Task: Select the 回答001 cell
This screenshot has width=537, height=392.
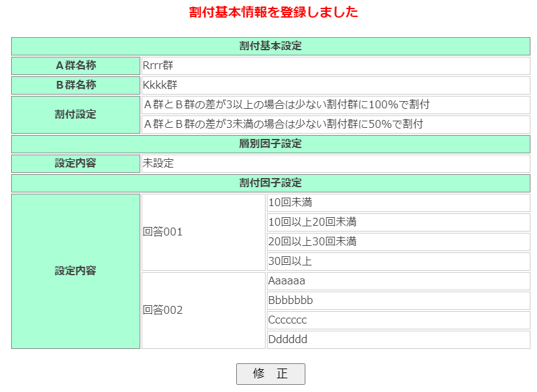Action: 204,232
